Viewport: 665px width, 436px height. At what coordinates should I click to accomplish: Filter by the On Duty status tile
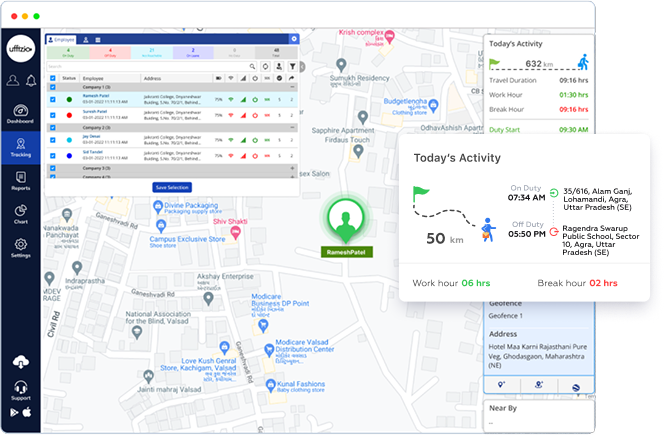click(70, 54)
